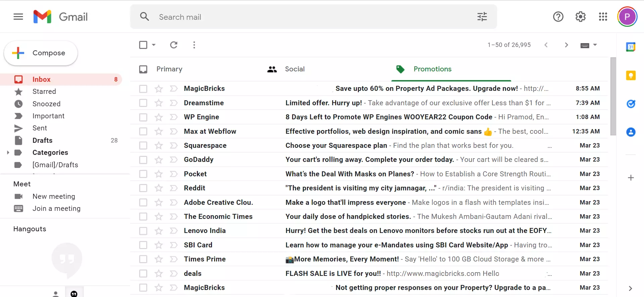The width and height of the screenshot is (644, 297).
Task: Start a New meeting
Action: (54, 196)
